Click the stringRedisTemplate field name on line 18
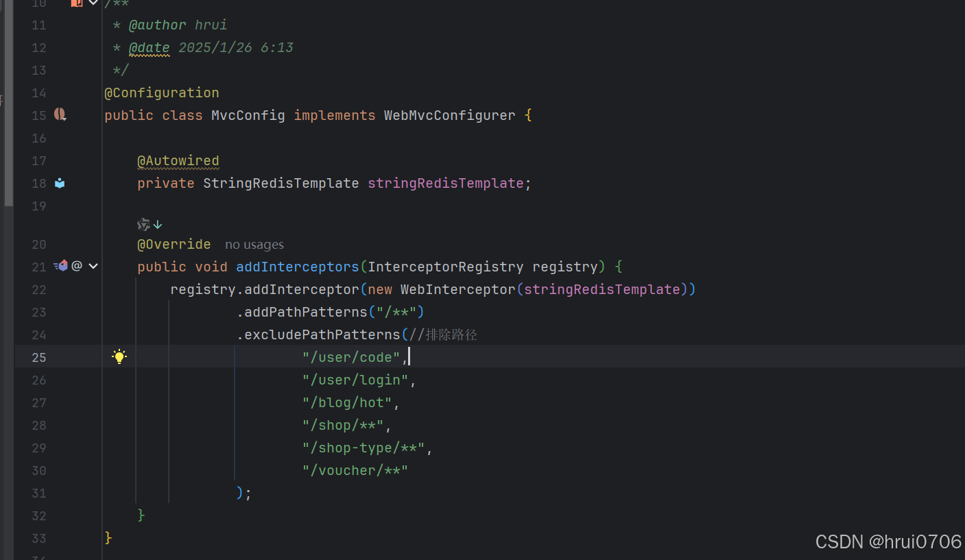 tap(446, 183)
